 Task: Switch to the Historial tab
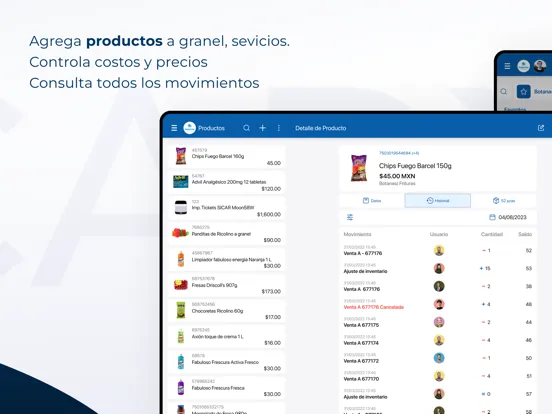point(438,201)
